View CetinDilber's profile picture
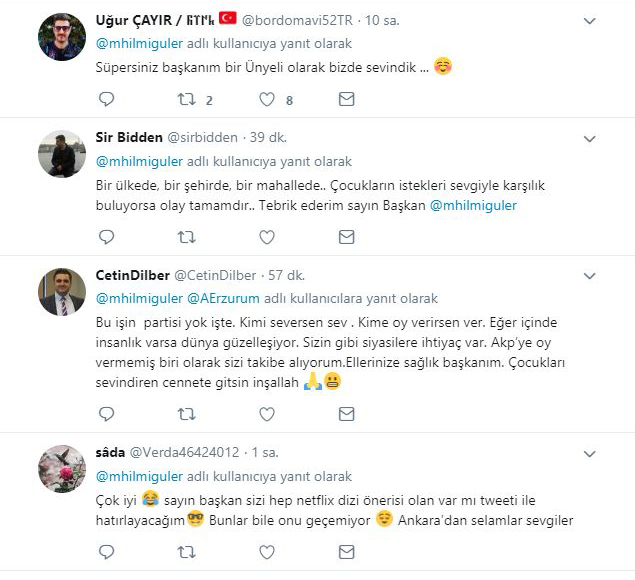The width and height of the screenshot is (635, 580). pos(62,292)
